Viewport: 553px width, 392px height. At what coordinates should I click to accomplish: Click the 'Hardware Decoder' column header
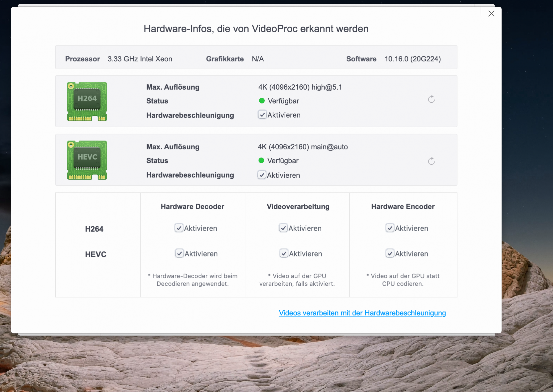pos(192,207)
